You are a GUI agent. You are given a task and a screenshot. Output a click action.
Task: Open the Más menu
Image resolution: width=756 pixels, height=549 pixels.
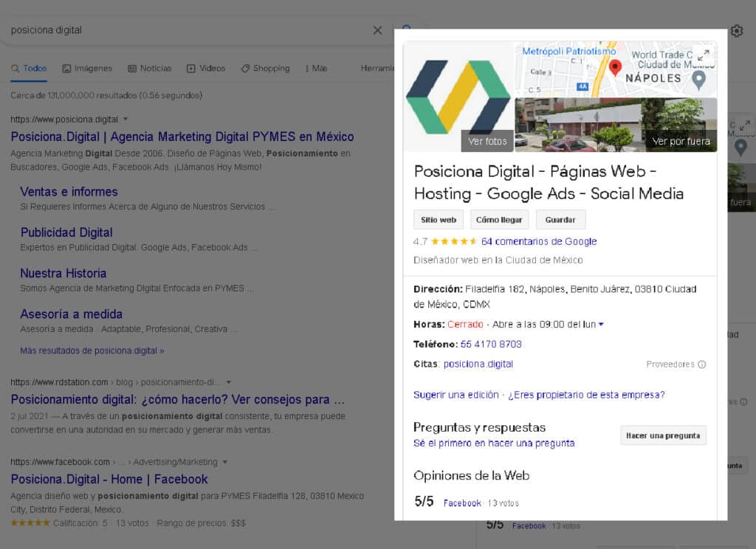[x=316, y=69]
